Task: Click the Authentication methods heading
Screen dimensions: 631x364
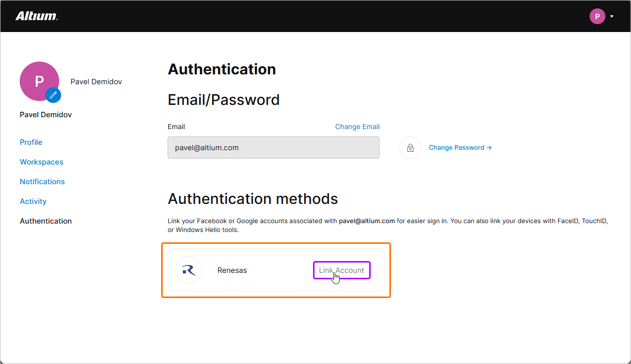Action: (x=253, y=199)
